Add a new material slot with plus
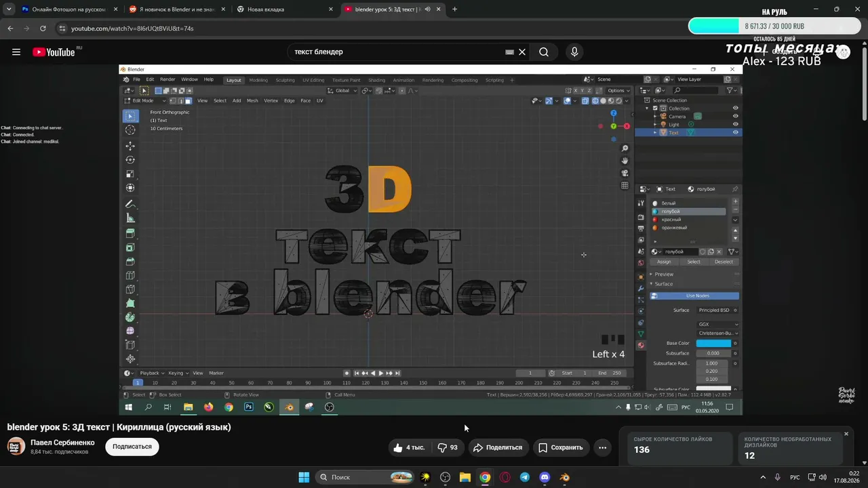Screen dimensions: 868x488 pyautogui.click(x=735, y=202)
